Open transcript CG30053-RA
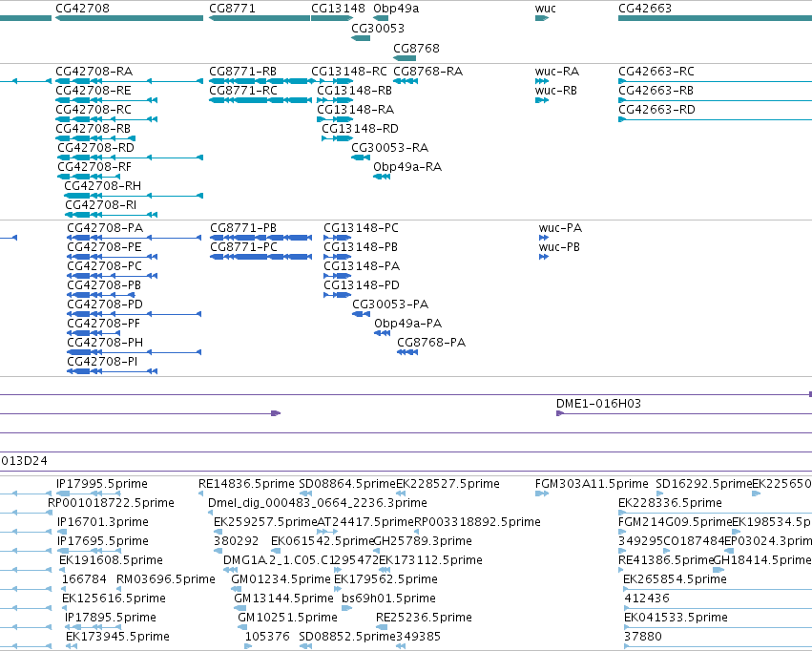This screenshot has height=651, width=812. pos(390,148)
